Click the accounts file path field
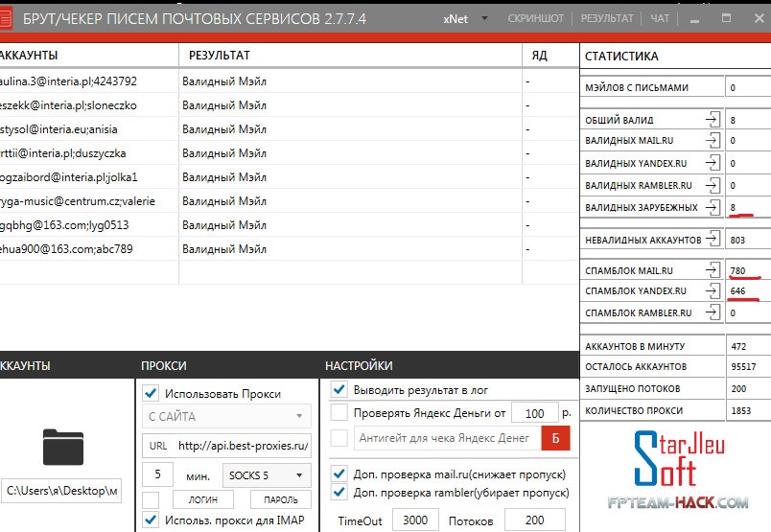Screen dimensions: 771x532 pos(61,491)
